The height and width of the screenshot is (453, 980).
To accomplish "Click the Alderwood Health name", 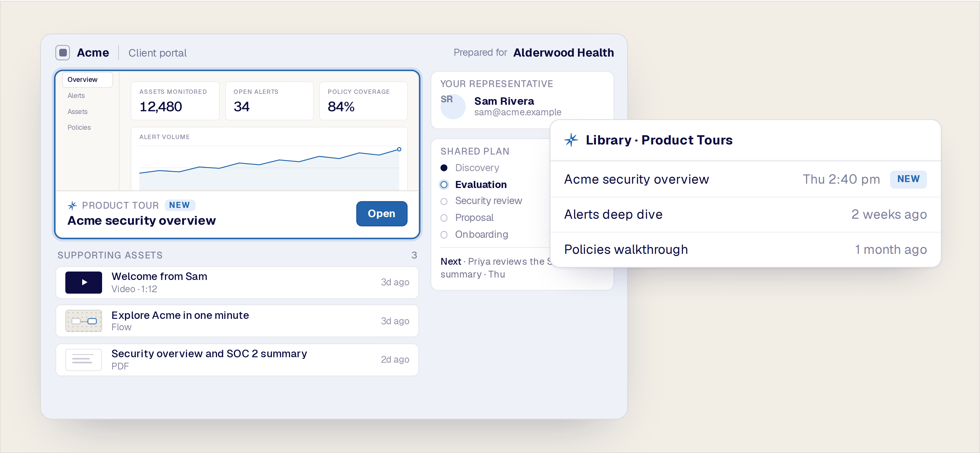I will pos(563,53).
